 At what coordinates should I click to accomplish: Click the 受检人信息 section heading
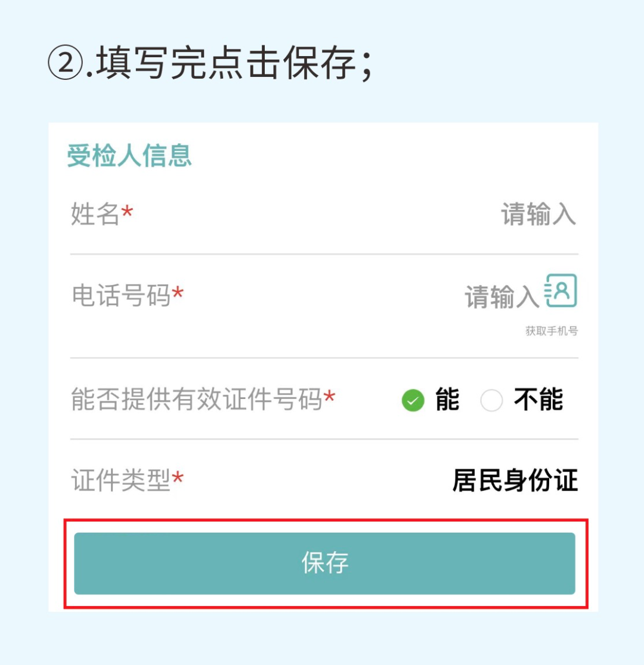(129, 155)
